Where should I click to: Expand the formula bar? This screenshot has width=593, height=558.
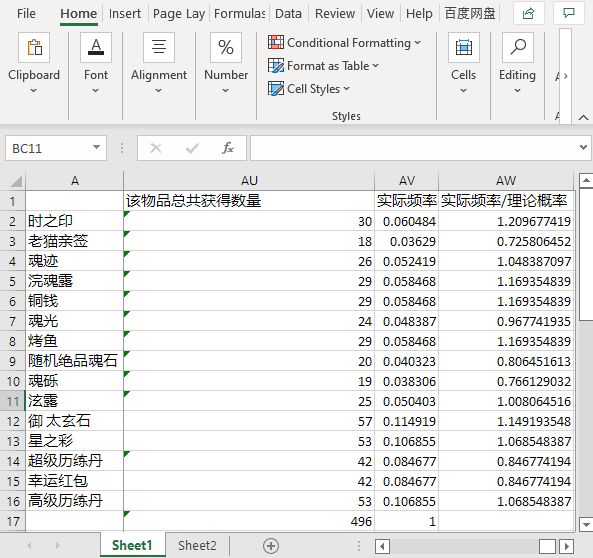click(x=583, y=147)
